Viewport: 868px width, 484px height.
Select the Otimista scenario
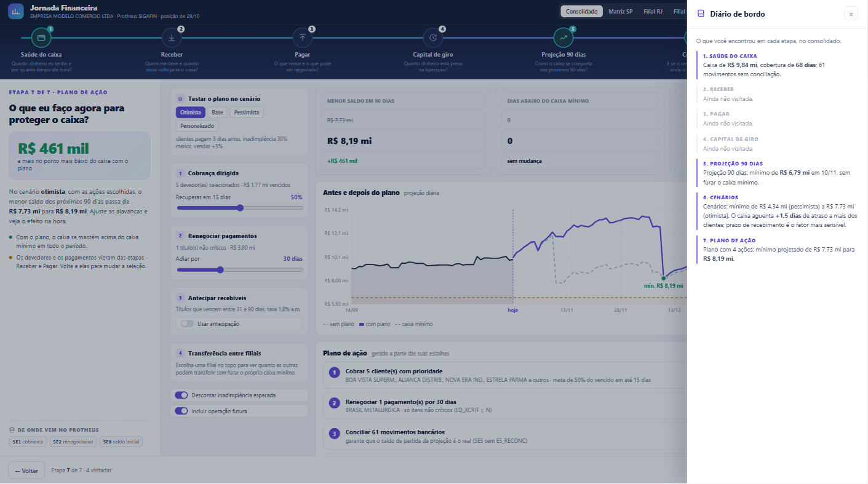coord(189,113)
